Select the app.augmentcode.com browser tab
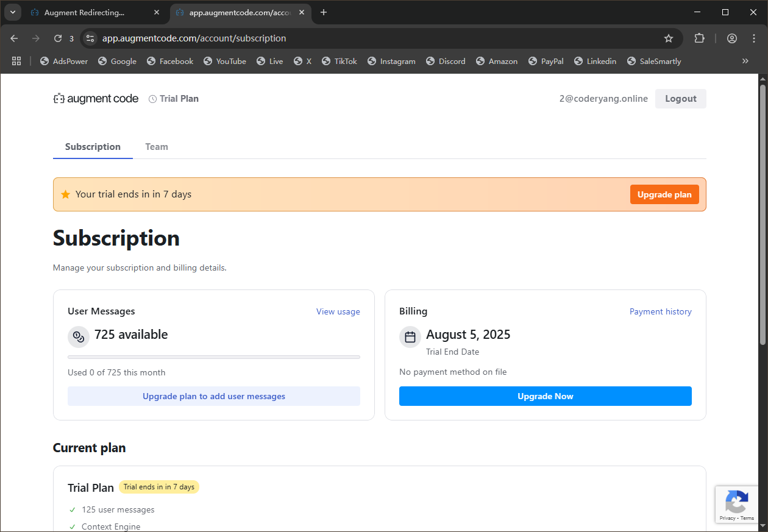The height and width of the screenshot is (532, 768). coord(240,12)
